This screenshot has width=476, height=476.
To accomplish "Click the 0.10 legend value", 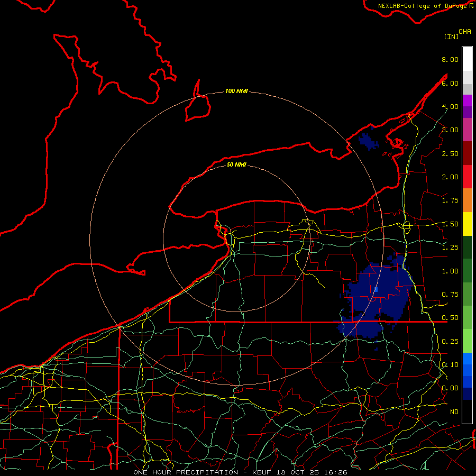I will [x=450, y=365].
